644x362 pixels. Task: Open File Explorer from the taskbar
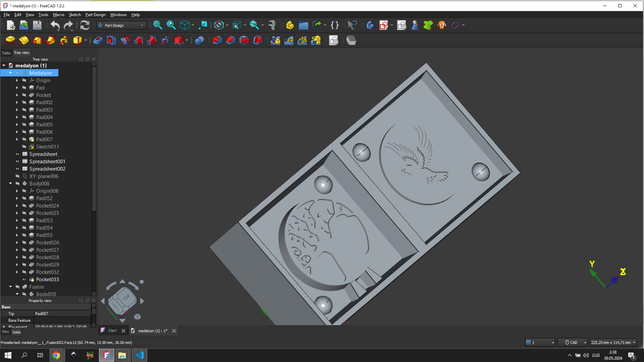pos(122,355)
